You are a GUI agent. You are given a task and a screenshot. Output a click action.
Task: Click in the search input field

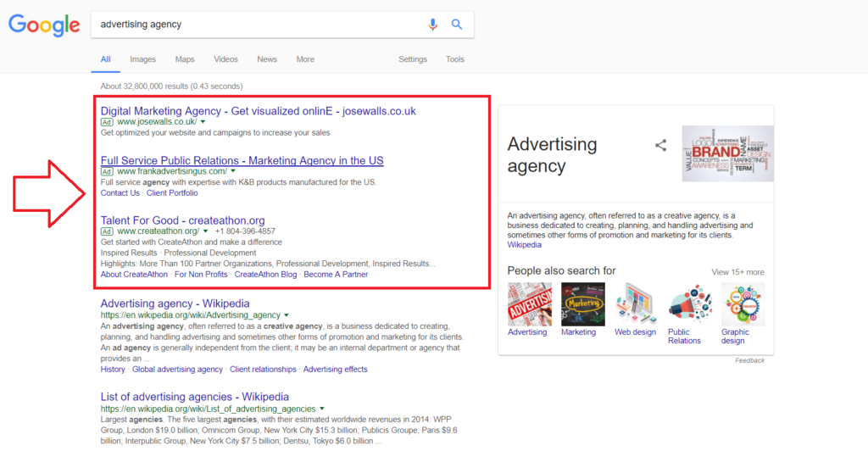pos(254,25)
